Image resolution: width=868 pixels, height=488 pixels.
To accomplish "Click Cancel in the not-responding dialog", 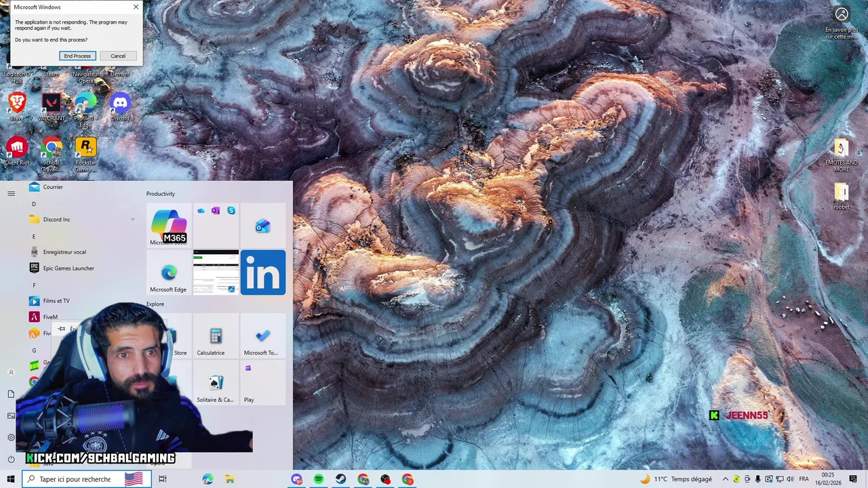I will coord(118,56).
